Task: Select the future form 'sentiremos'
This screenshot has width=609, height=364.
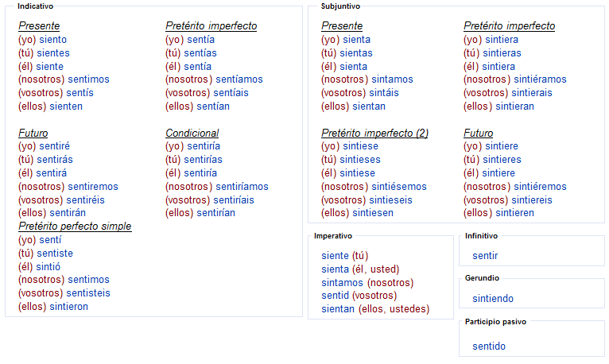Action: pyautogui.click(x=93, y=187)
